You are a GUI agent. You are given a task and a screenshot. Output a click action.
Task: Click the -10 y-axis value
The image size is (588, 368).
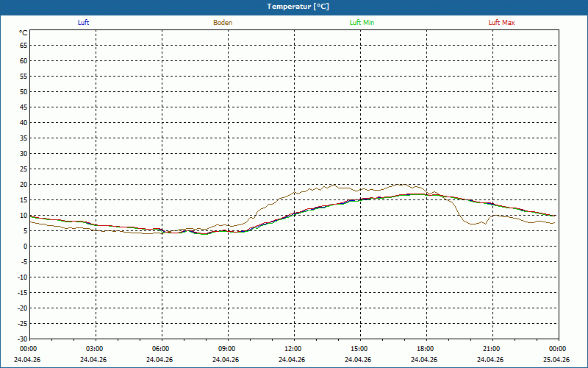pos(23,277)
